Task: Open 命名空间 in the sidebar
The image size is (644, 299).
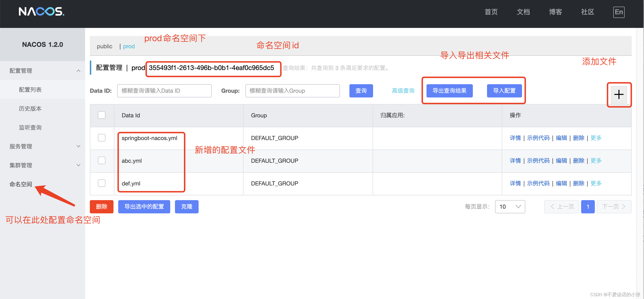Action: coord(21,184)
